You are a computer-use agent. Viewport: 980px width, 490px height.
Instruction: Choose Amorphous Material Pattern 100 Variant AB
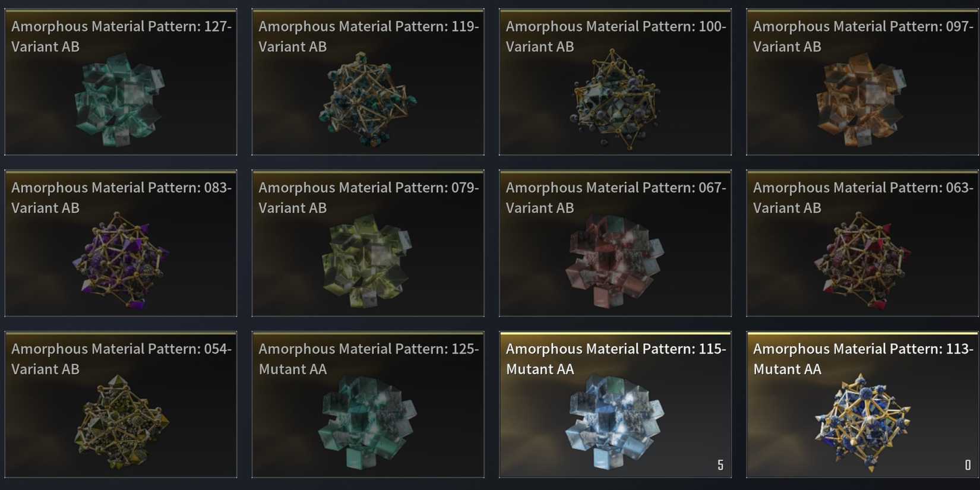615,82
